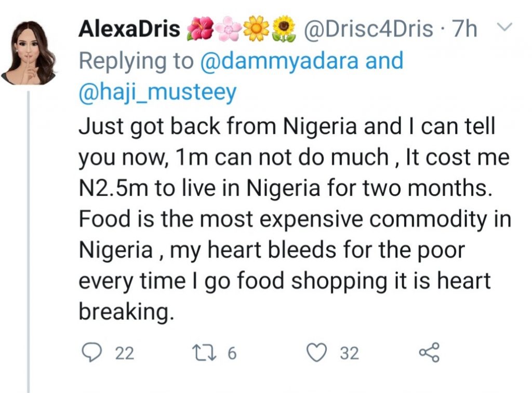Viewport: 532px width, 393px height.
Task: Click the AlexaDris display name
Action: click(x=128, y=30)
